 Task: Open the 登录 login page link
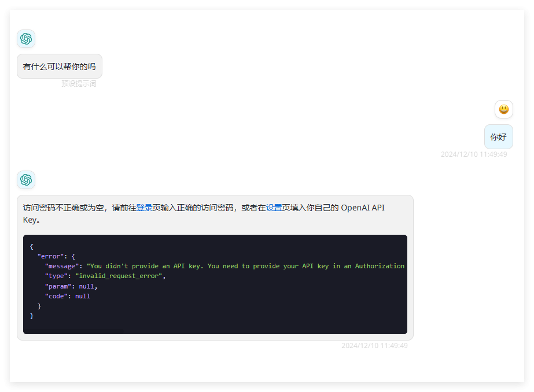(144, 208)
